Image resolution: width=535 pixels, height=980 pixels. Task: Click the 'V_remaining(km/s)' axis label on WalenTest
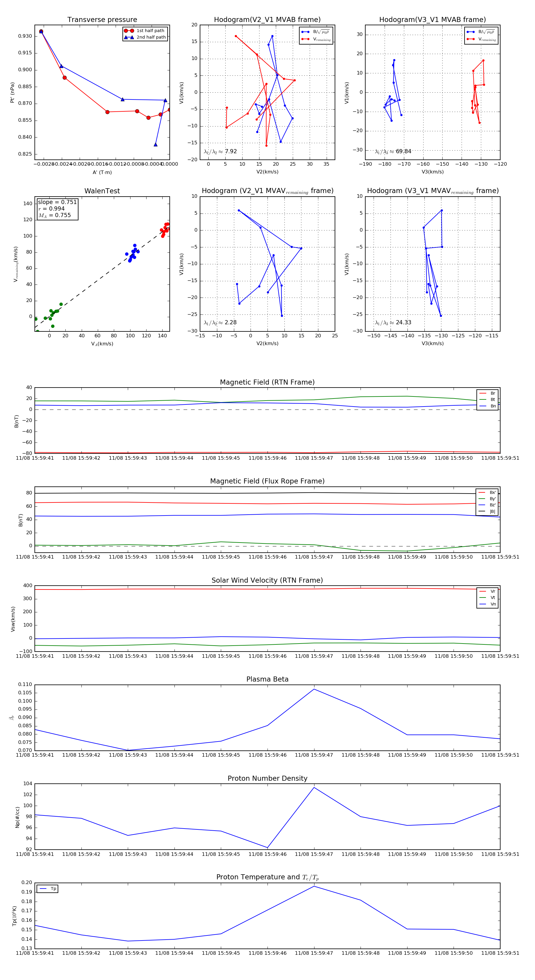[16, 264]
